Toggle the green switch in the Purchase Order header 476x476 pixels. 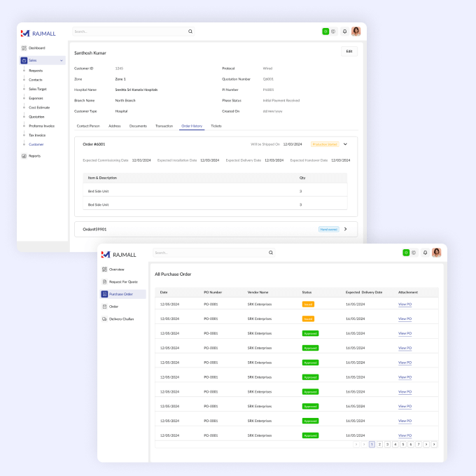[406, 253]
